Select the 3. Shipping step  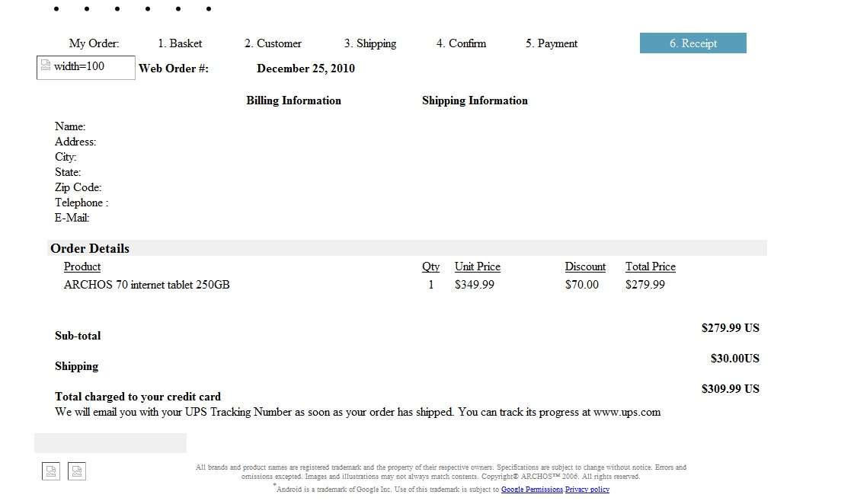coord(370,43)
